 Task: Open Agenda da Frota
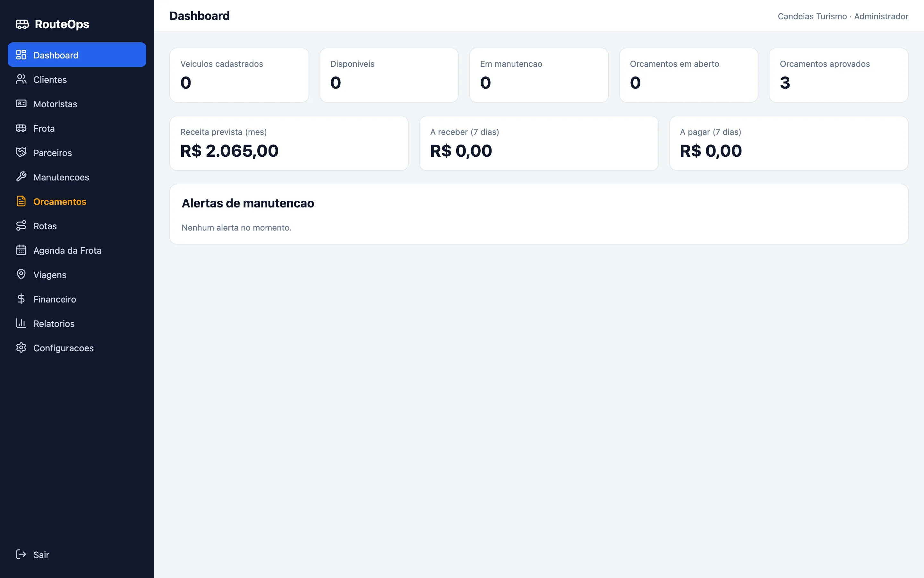77,250
